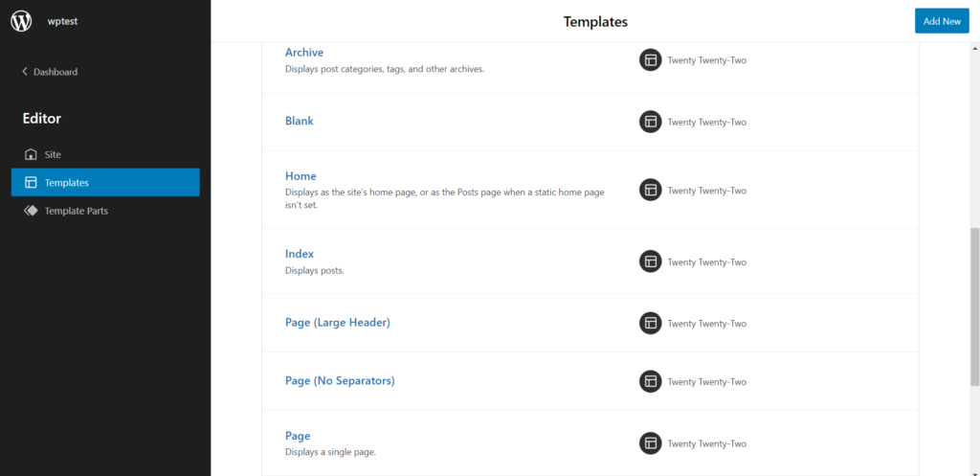Viewport: 980px width, 476px height.
Task: Click the WordPress logo icon
Action: [21, 21]
